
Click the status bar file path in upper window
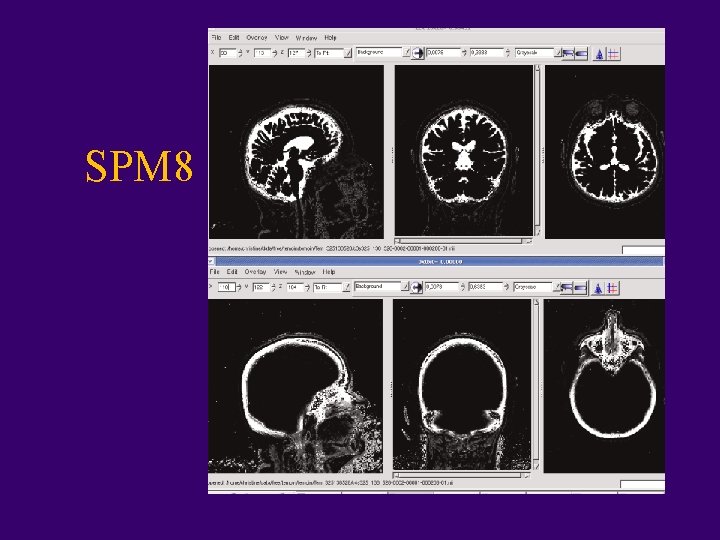[332, 249]
